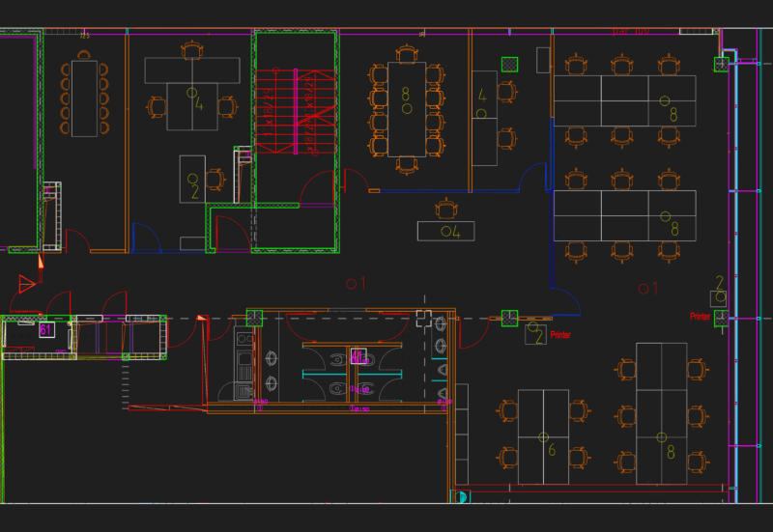
Task: Select the blue door arc right of the two-chair "4" desk
Action: point(534,177)
